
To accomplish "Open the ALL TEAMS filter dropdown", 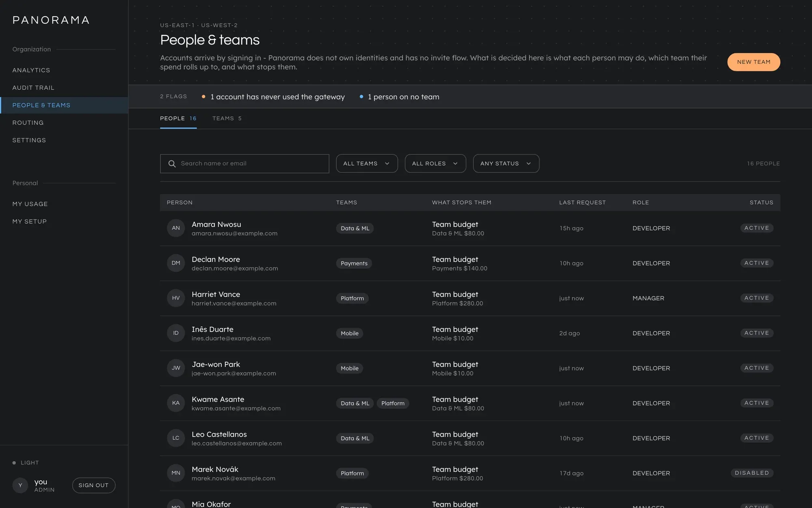I will (367, 163).
